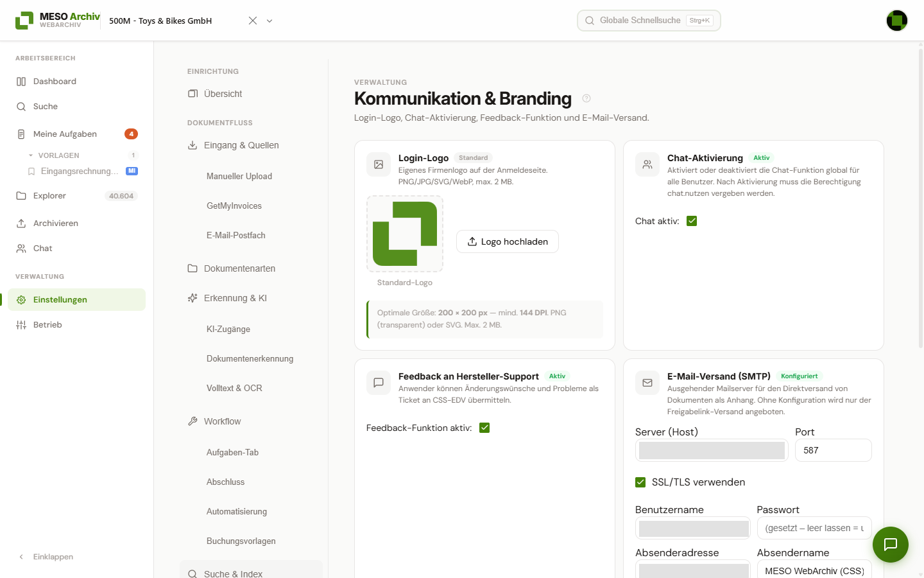Click the Eingang & Quellen download icon
The width and height of the screenshot is (924, 578).
193,145
